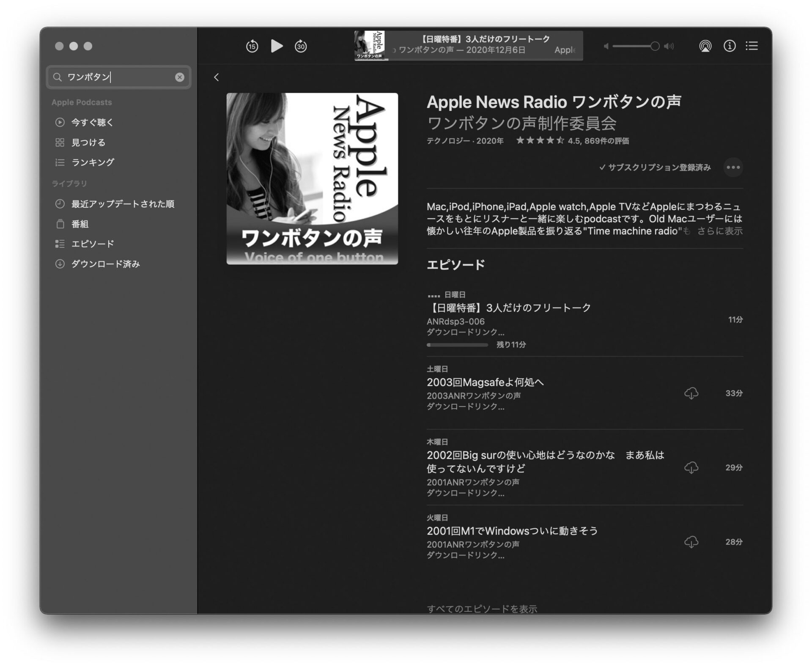
Task: Open ワンボタンの声制作委員会 author link
Action: (521, 123)
